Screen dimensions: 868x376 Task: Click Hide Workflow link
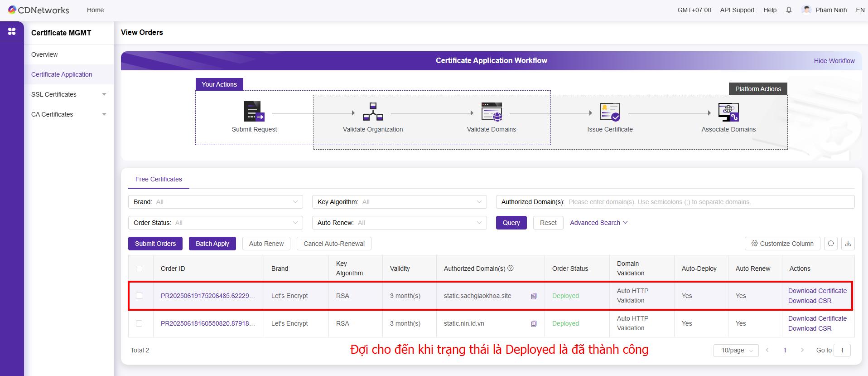tap(834, 61)
